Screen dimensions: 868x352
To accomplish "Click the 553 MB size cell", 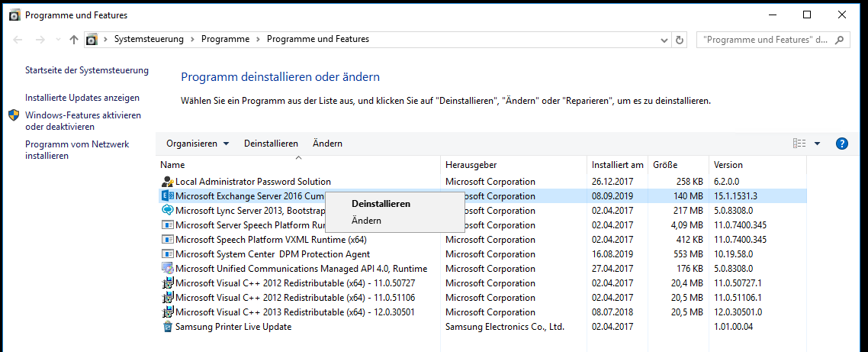I will 687,254.
